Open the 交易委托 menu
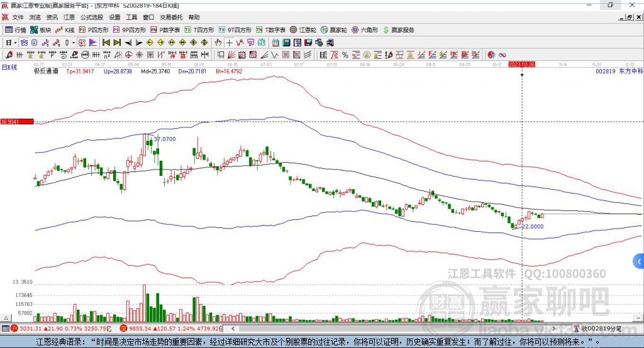Viewport: 644px width, 348px height. tap(171, 17)
